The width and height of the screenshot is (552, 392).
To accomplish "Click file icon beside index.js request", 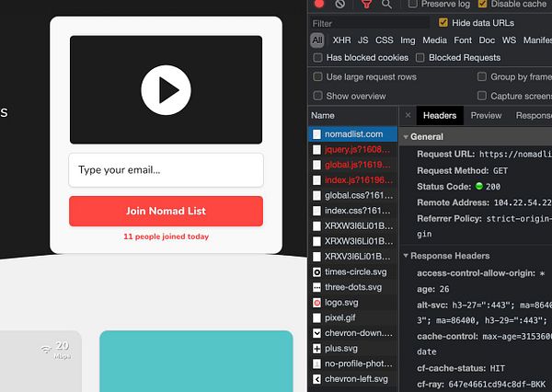I will (316, 180).
